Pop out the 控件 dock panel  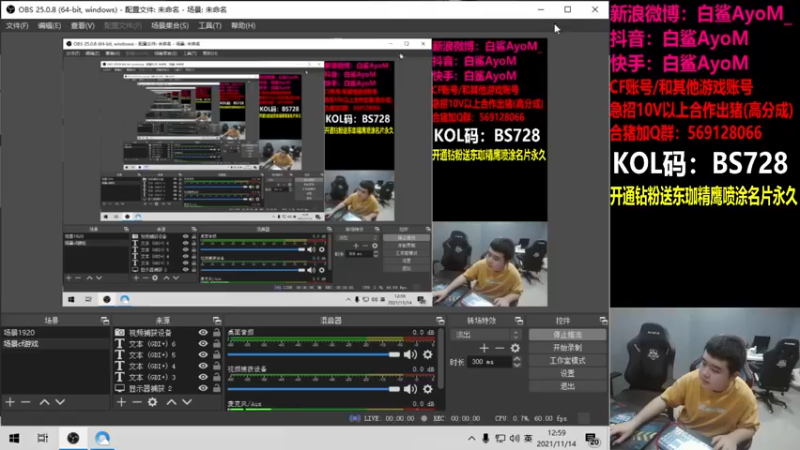pyautogui.click(x=603, y=320)
